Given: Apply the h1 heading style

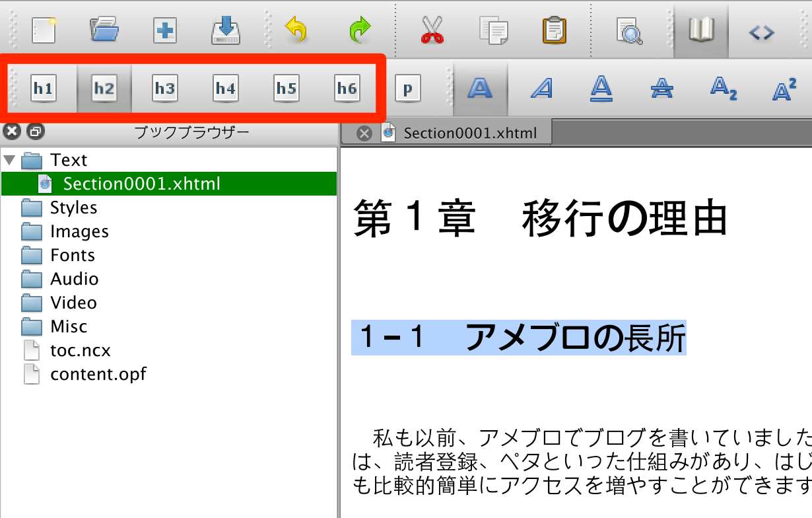Looking at the screenshot, I should click(x=44, y=89).
